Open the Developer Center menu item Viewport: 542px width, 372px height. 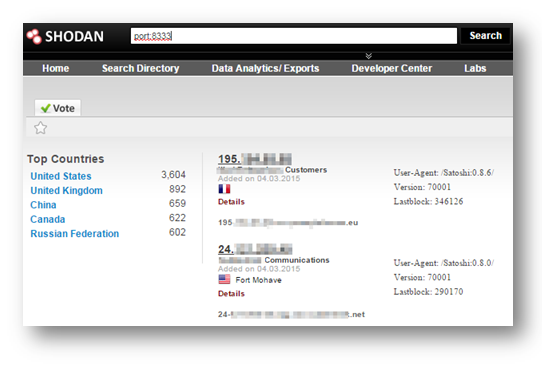pos(392,68)
